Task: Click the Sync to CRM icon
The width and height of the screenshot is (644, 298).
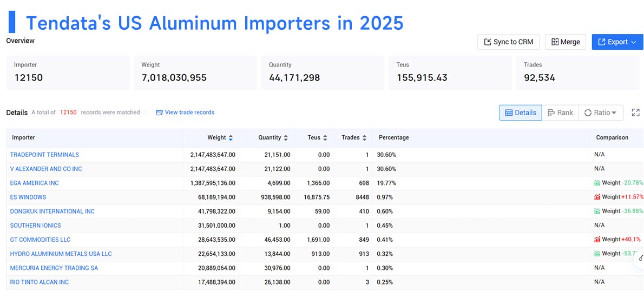Action: (x=488, y=42)
